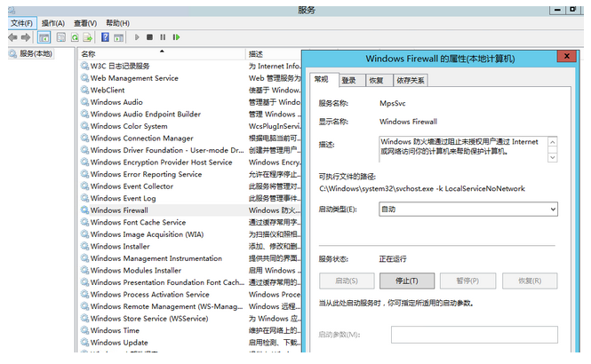Screen dimensions: 591x364
Task: Switch to the 依存关系 tab
Action: tap(411, 80)
